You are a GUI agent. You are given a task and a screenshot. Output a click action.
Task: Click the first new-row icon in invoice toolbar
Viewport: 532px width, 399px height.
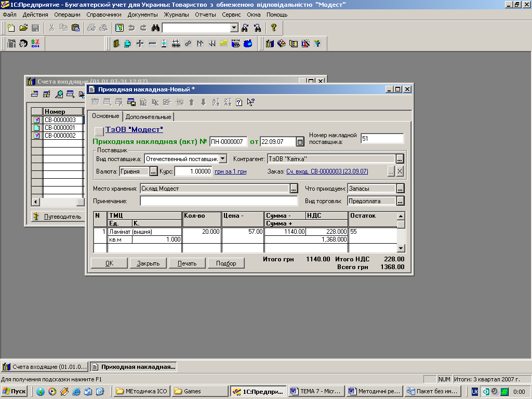pos(96,102)
